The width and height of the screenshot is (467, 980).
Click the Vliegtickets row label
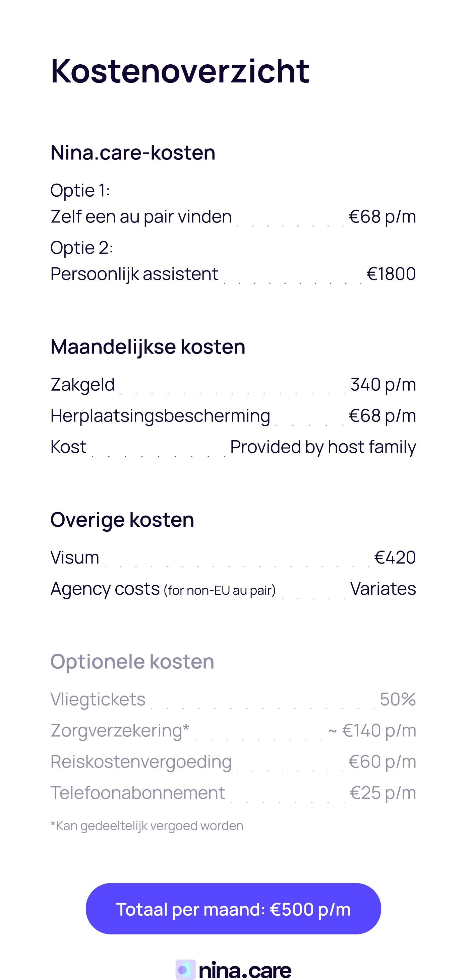tap(98, 700)
